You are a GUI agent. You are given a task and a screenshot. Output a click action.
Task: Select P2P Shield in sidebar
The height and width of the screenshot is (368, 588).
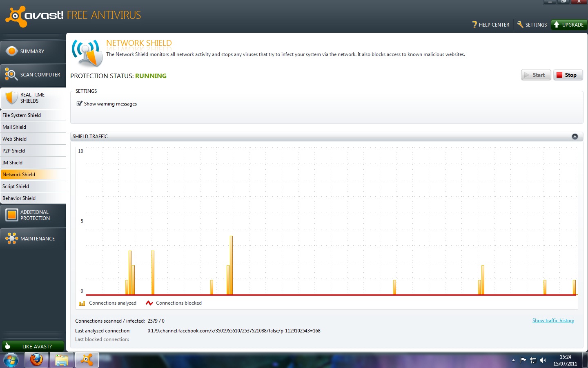pos(33,151)
